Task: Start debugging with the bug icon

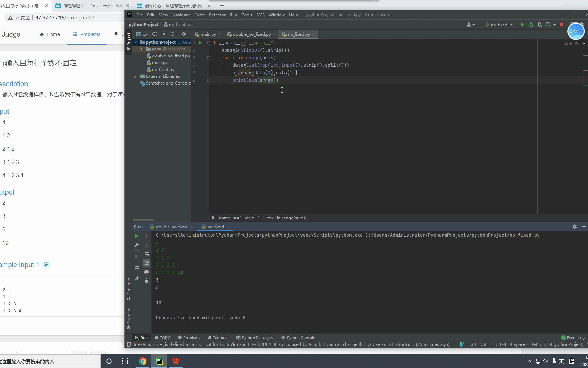Action: tap(531, 25)
